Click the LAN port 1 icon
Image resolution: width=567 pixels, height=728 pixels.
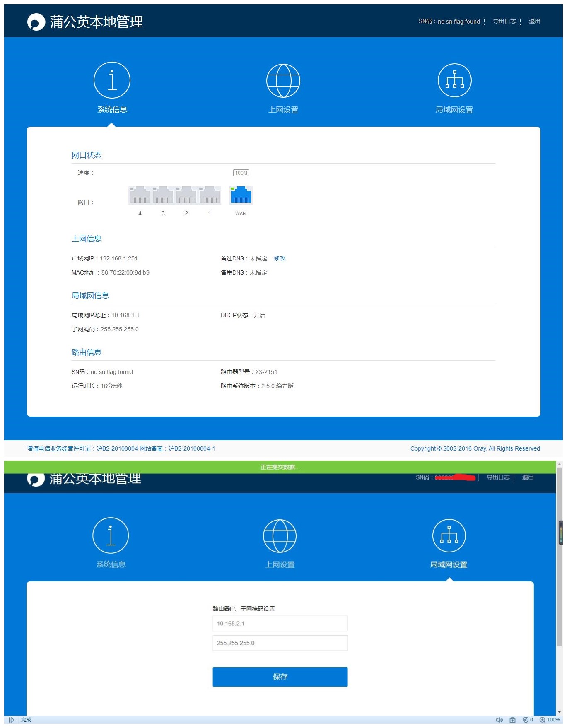pos(210,195)
